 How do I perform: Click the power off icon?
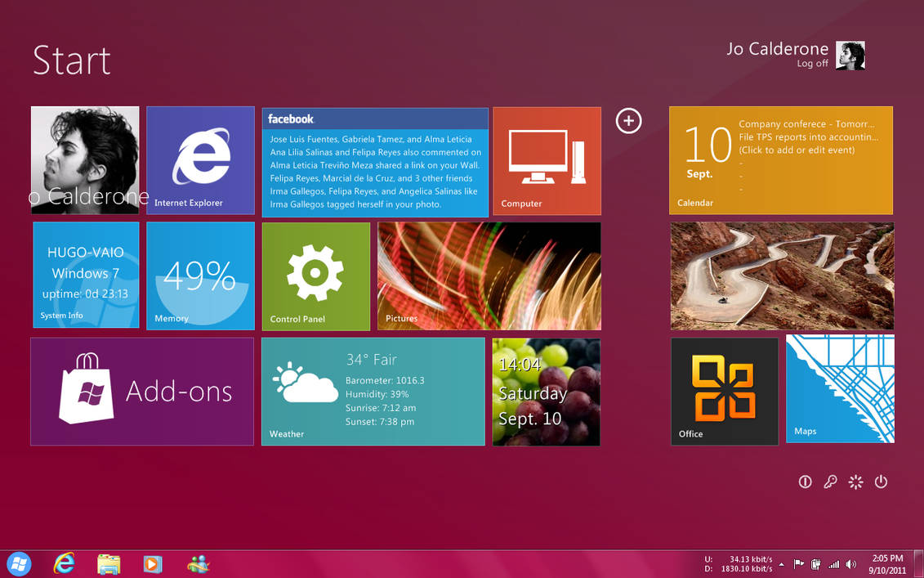pos(882,482)
